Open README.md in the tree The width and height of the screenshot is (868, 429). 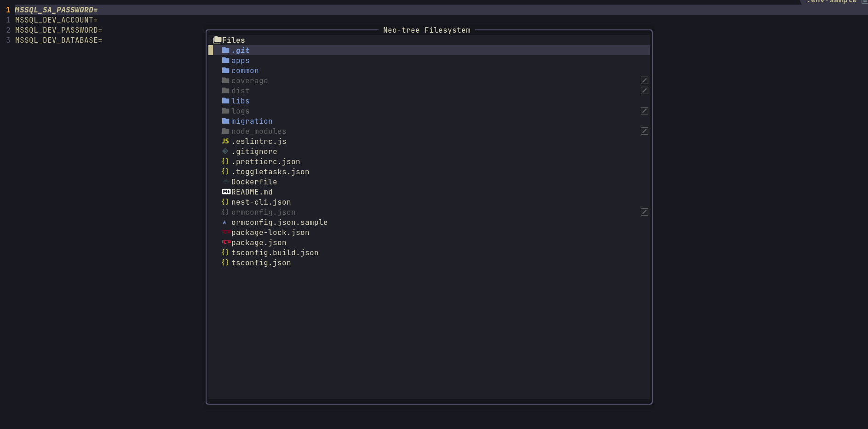click(x=252, y=192)
